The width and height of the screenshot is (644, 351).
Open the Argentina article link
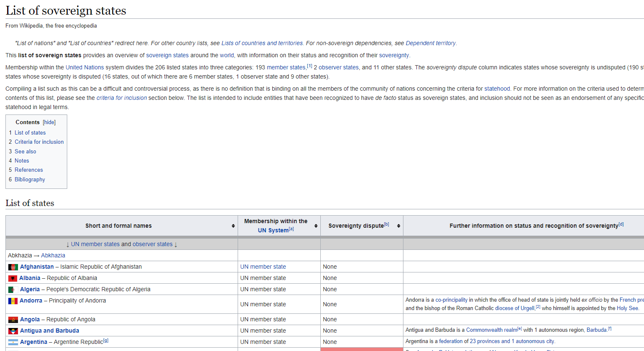[33, 342]
